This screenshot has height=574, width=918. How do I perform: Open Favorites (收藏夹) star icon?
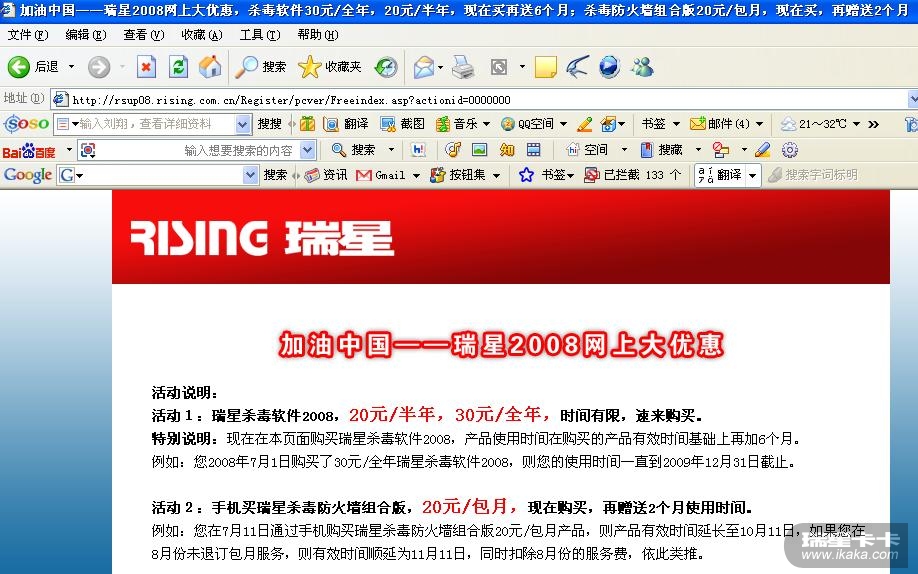pyautogui.click(x=310, y=67)
